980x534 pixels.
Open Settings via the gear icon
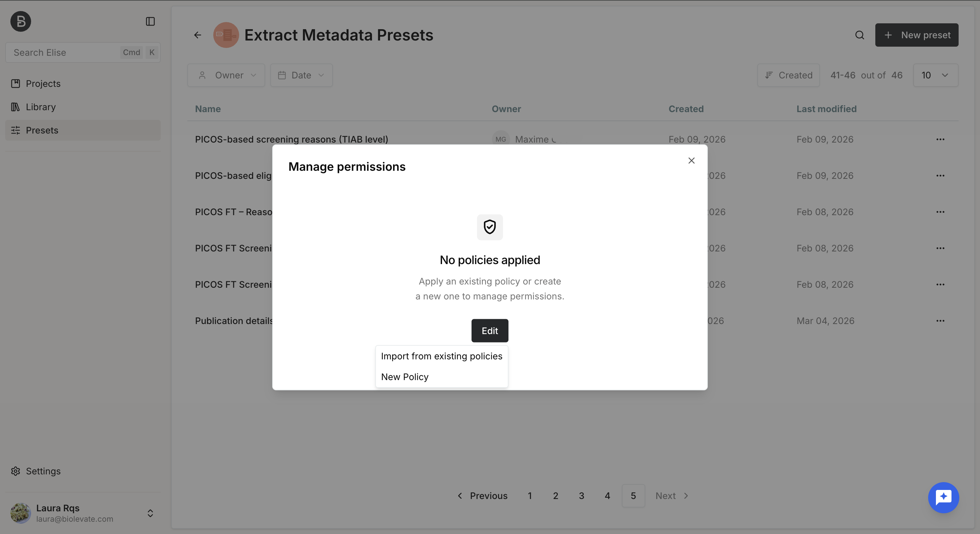coord(16,471)
